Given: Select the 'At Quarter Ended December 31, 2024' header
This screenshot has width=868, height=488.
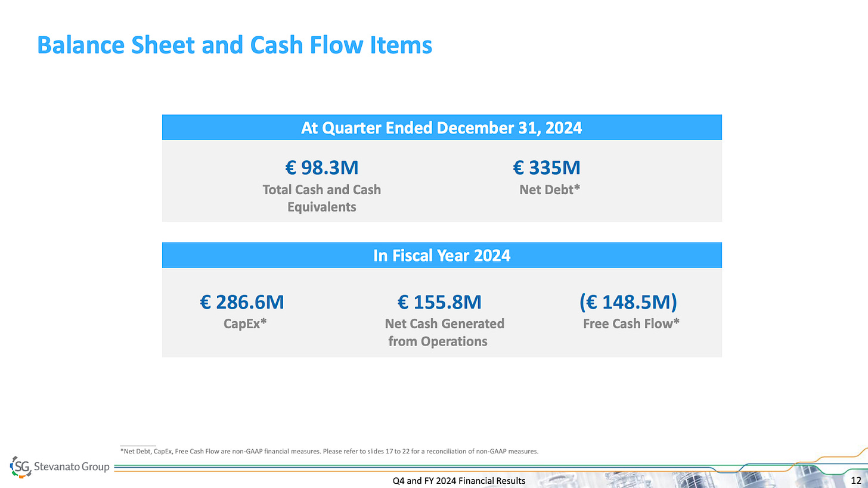Looking at the screenshot, I should coord(442,128).
